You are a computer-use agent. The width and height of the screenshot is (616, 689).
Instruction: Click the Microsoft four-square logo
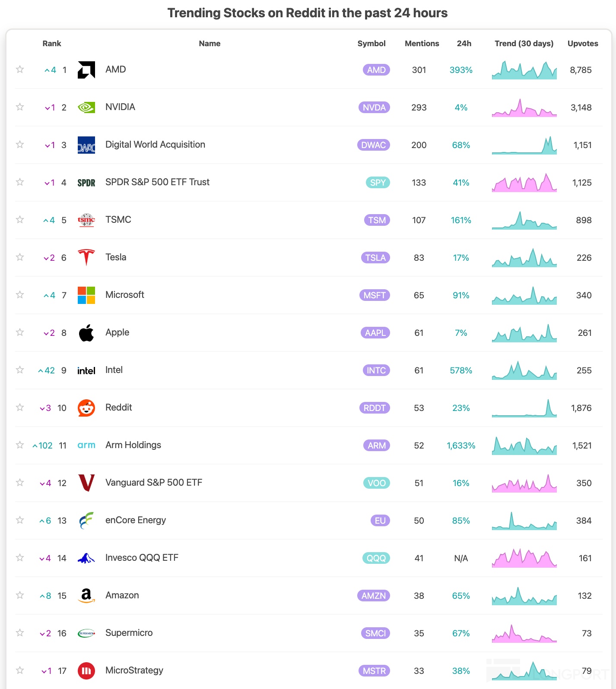pyautogui.click(x=86, y=295)
